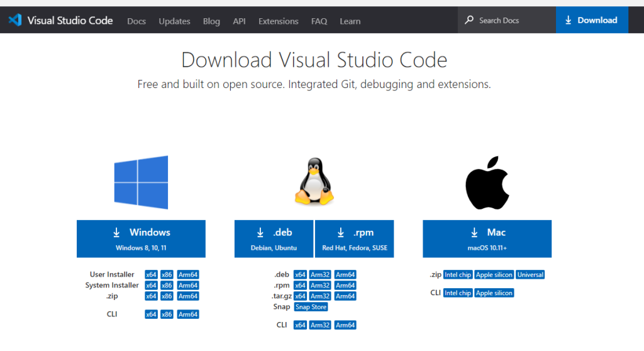Select Windows User Installer x64
Image resolution: width=644 pixels, height=351 pixels.
tap(151, 274)
